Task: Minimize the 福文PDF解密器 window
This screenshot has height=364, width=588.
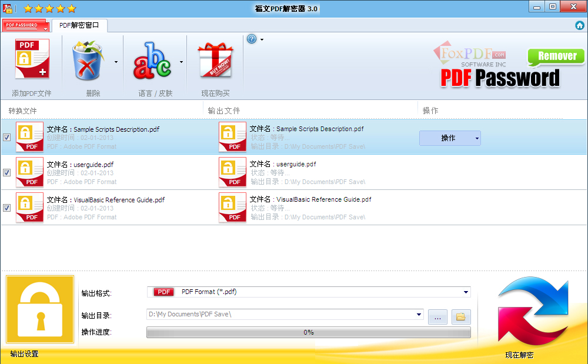Action: click(x=537, y=6)
